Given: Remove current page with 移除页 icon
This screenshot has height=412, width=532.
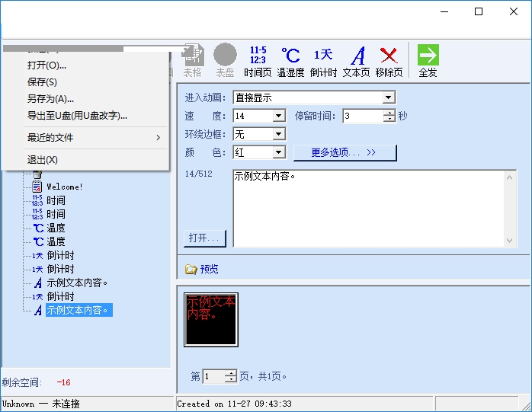Looking at the screenshot, I should (389, 61).
